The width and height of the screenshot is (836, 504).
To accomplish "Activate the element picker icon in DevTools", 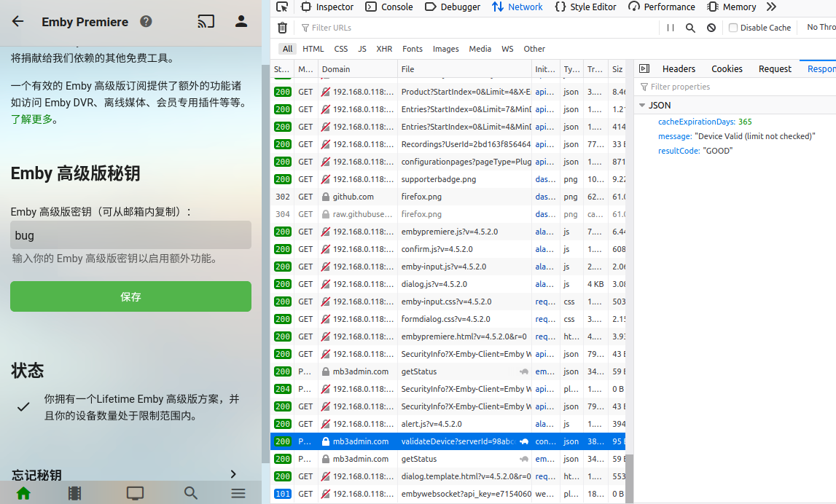I will pyautogui.click(x=282, y=7).
